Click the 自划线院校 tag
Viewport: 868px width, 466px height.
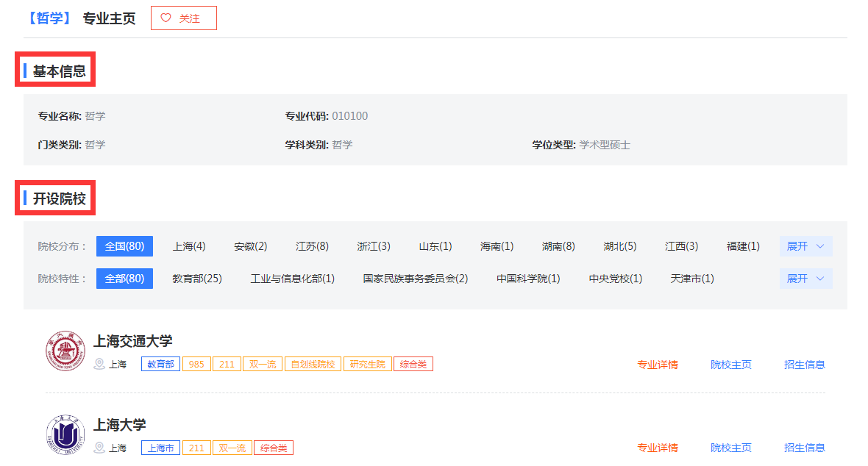pyautogui.click(x=313, y=364)
